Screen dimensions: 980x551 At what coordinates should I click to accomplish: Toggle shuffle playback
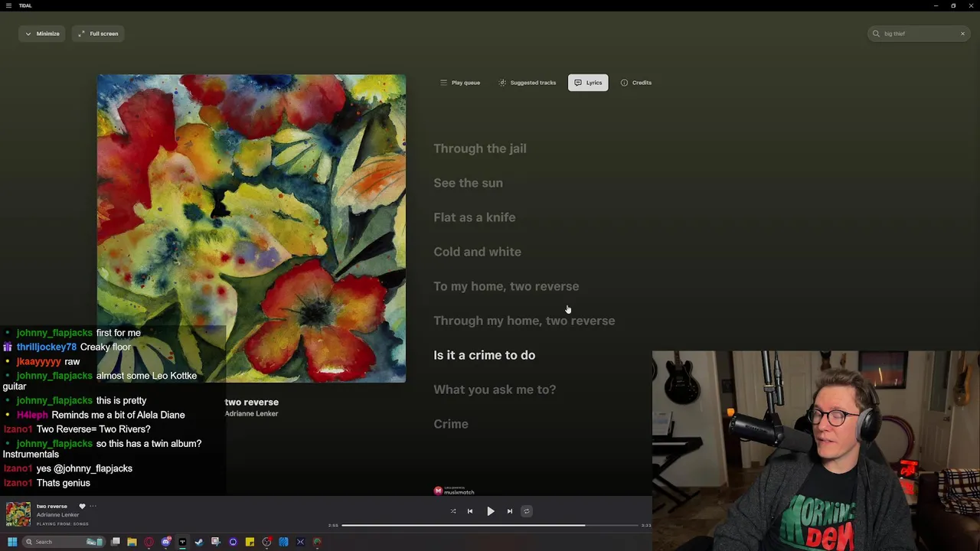point(452,511)
